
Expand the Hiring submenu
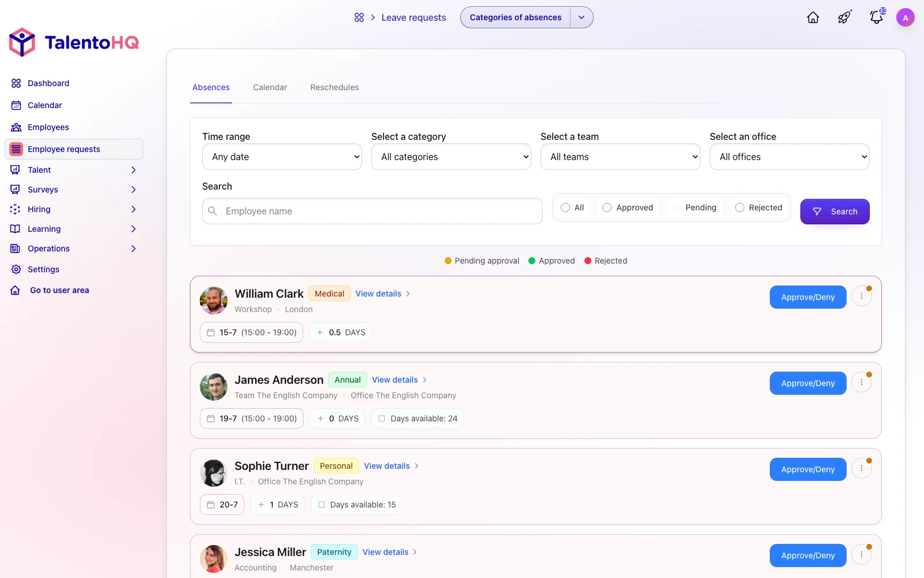point(133,209)
